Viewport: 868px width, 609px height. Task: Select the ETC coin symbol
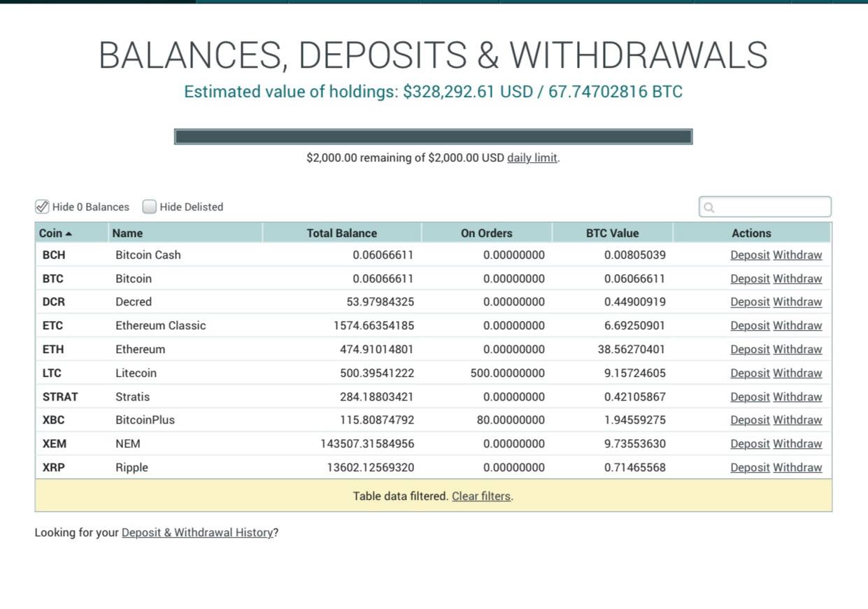pyautogui.click(x=52, y=325)
